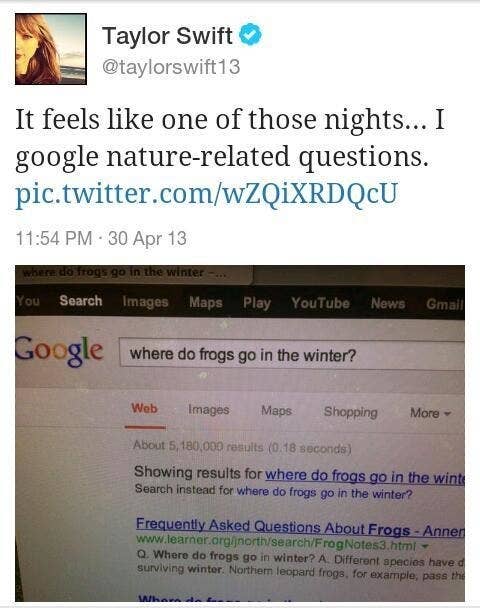Click the blue verified badge icon
Image resolution: width=480 pixels, height=613 pixels.
pos(250,34)
